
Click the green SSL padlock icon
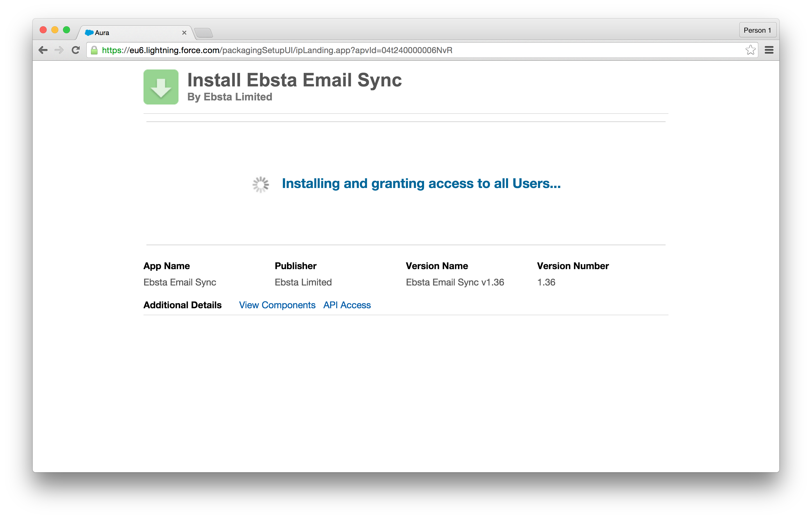[x=94, y=50]
